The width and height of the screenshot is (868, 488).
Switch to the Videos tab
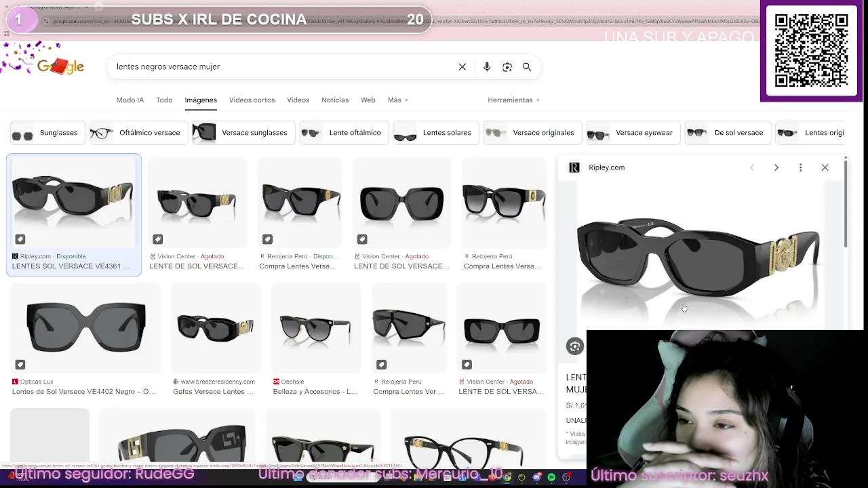click(298, 100)
